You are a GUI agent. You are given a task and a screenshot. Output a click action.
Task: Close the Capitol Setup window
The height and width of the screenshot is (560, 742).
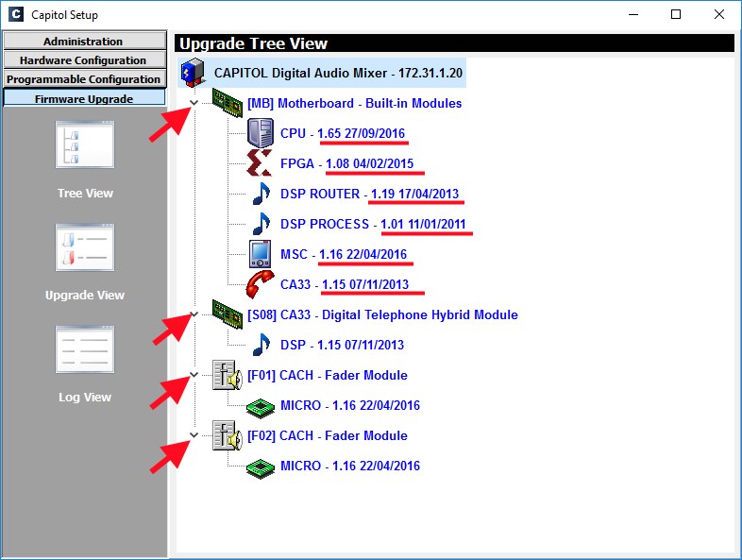[x=718, y=14]
